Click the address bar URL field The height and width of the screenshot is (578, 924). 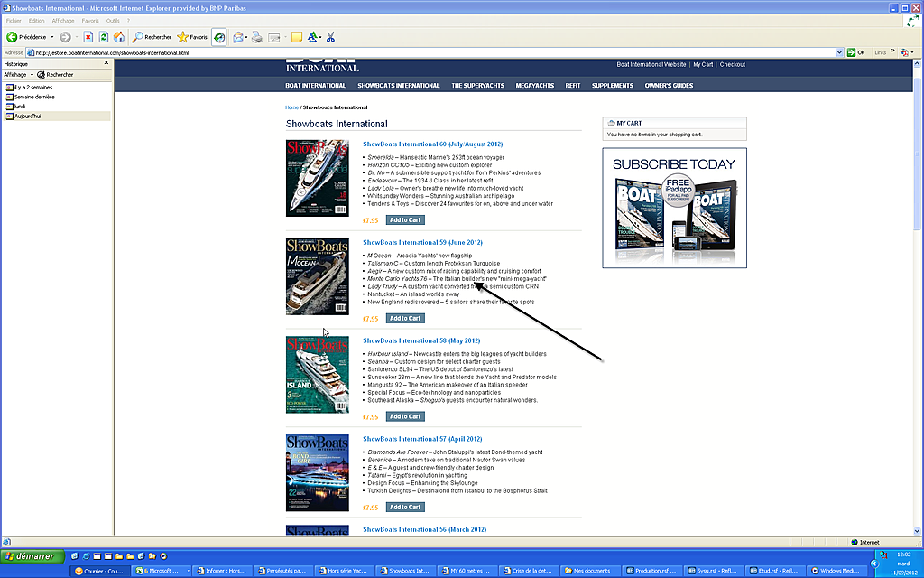pyautogui.click(x=435, y=52)
